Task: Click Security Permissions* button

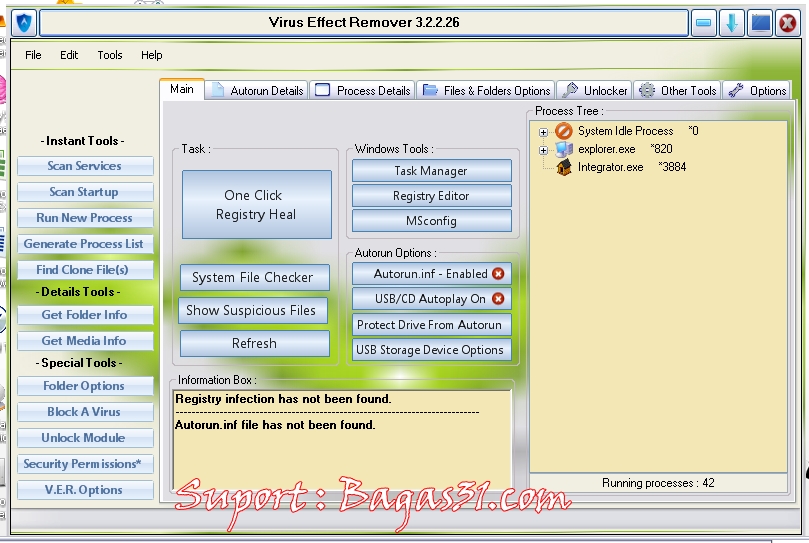Action: tap(85, 464)
